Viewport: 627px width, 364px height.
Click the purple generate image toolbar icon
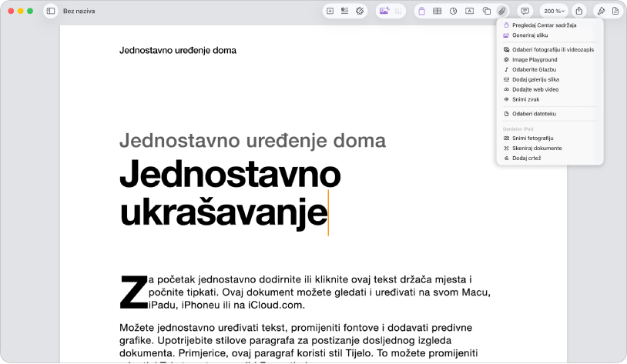[x=384, y=12]
